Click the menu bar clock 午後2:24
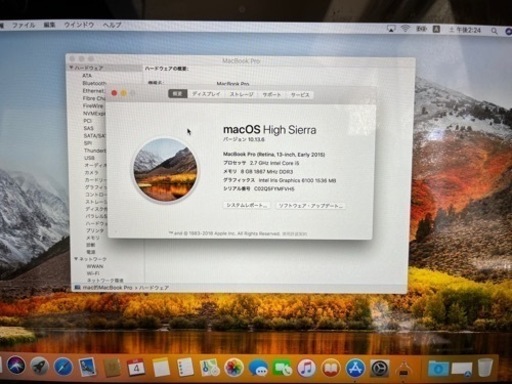This screenshot has height=384, width=512. point(465,30)
